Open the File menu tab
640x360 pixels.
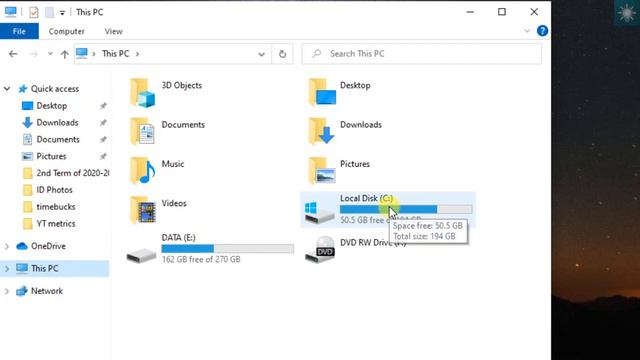[x=19, y=31]
